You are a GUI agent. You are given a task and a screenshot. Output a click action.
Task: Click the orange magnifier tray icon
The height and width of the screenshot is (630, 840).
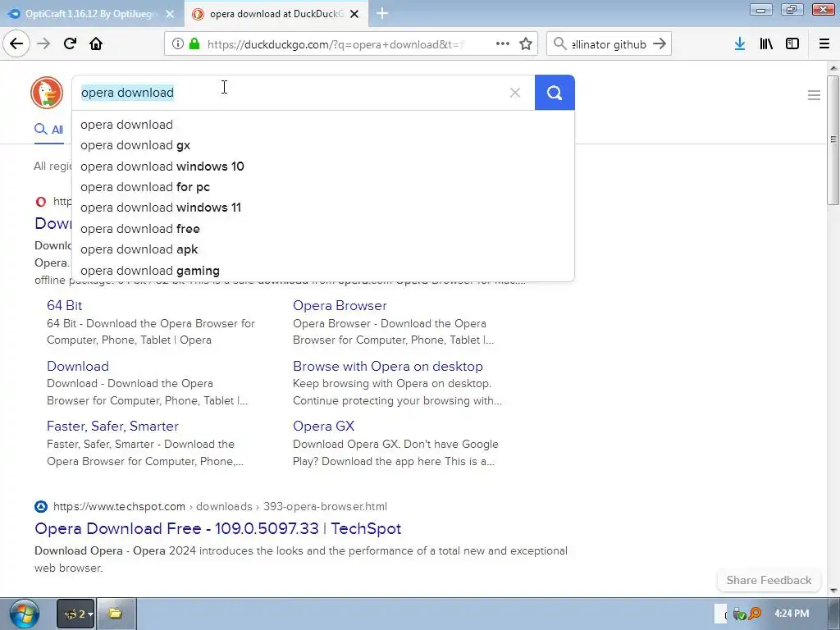tap(755, 614)
